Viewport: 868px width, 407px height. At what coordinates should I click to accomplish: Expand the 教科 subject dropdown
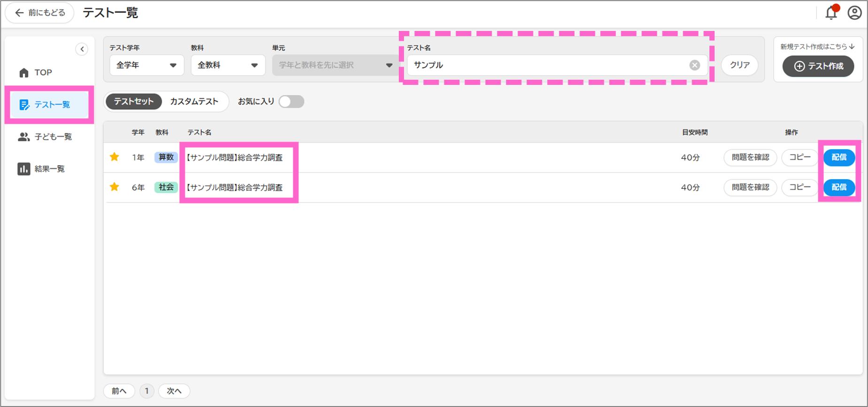pyautogui.click(x=228, y=65)
